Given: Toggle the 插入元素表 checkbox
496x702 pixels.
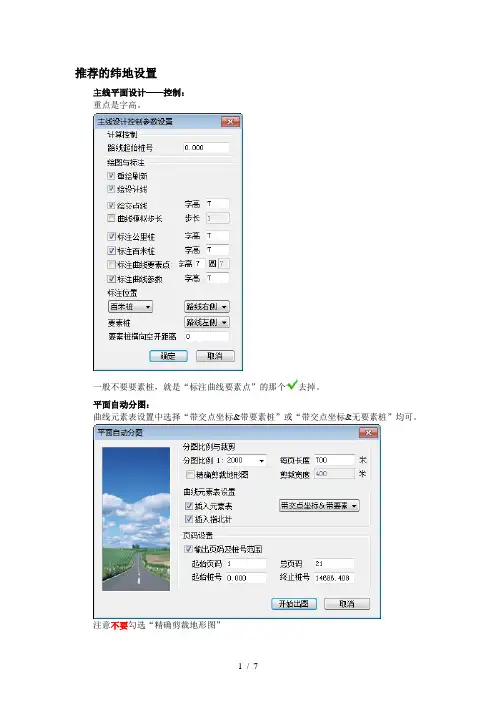Looking at the screenshot, I should pyautogui.click(x=189, y=506).
